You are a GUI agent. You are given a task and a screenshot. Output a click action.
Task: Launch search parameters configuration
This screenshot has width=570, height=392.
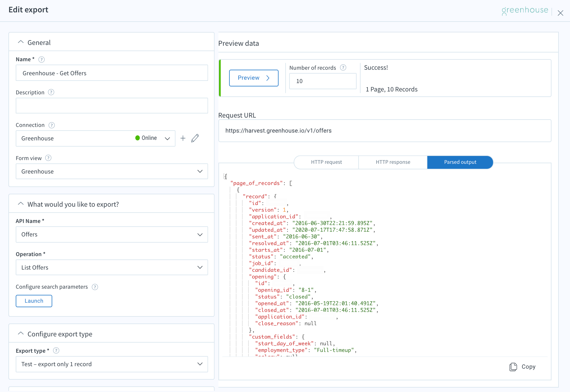(x=34, y=301)
